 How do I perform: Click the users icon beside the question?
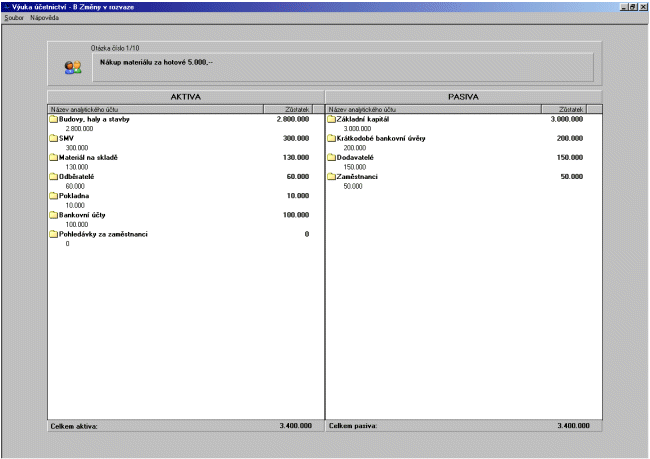(72, 67)
